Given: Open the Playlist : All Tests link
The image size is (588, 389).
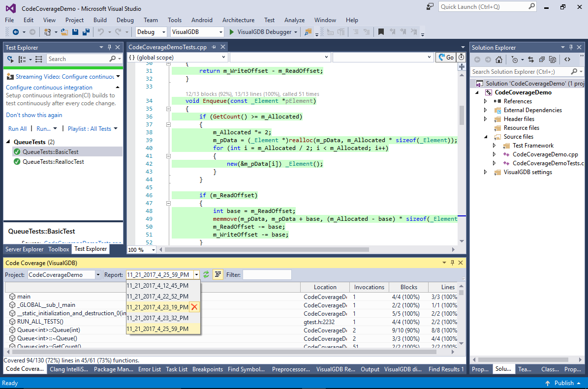Looking at the screenshot, I should 90,128.
